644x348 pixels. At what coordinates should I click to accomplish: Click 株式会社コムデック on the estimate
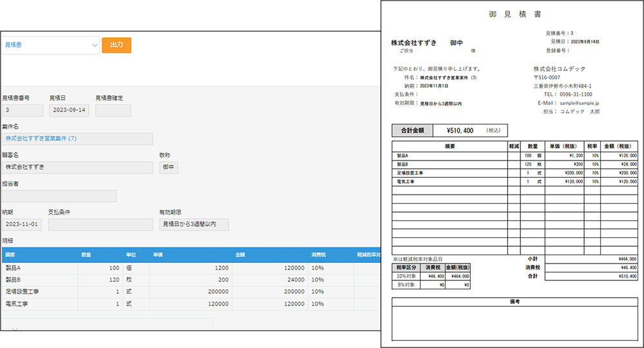pos(560,68)
